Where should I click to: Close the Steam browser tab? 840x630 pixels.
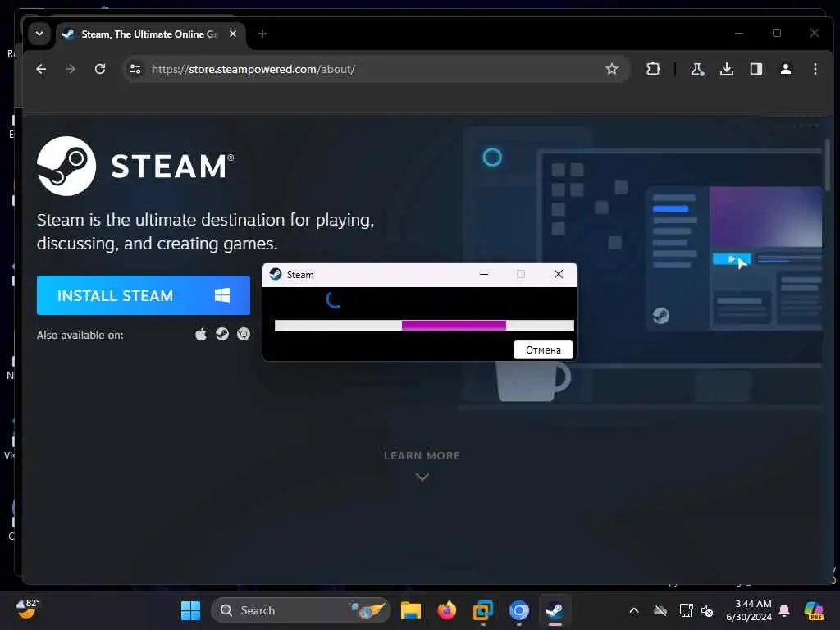pyautogui.click(x=233, y=34)
